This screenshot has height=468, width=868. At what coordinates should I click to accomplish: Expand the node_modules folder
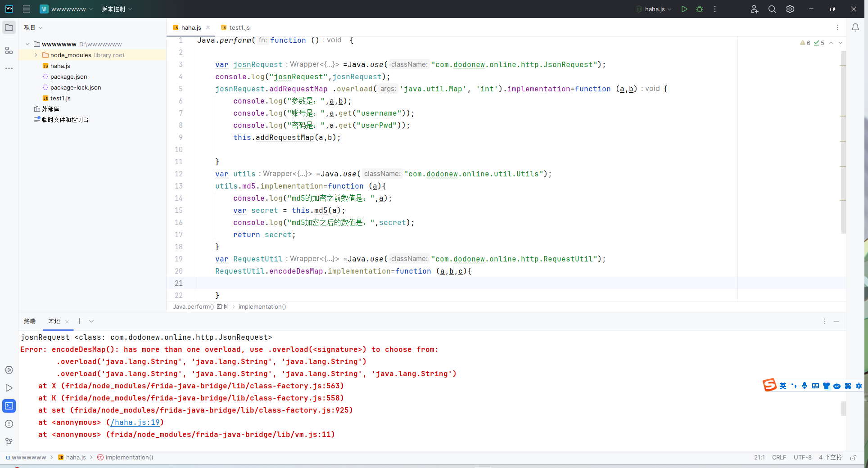pos(36,55)
